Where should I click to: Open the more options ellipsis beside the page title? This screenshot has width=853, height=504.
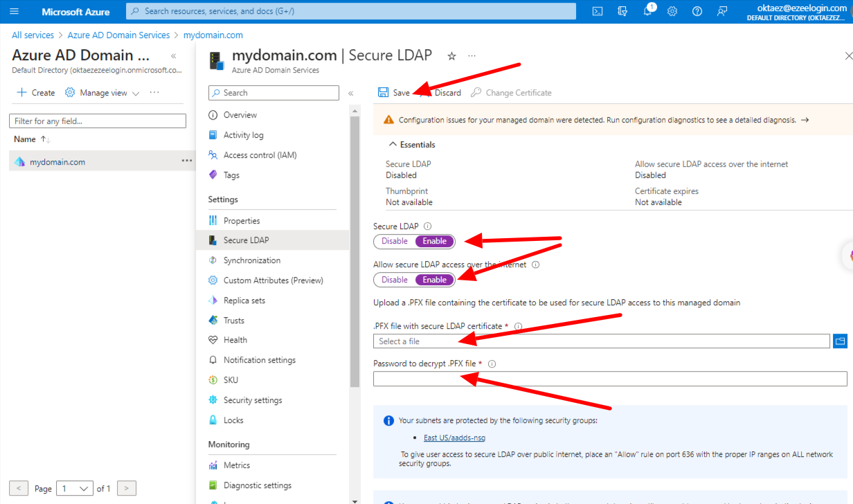(x=472, y=56)
